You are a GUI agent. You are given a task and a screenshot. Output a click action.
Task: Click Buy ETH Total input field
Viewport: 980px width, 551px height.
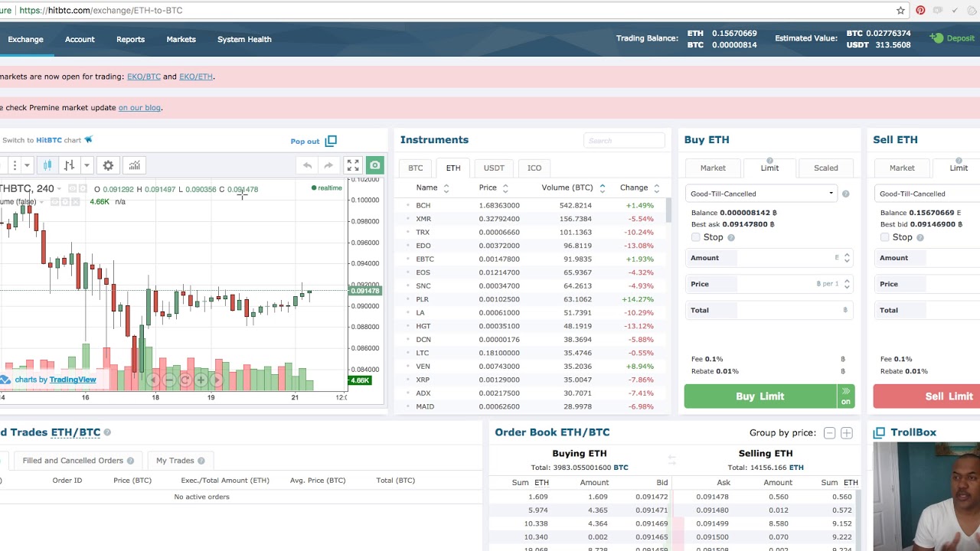769,310
